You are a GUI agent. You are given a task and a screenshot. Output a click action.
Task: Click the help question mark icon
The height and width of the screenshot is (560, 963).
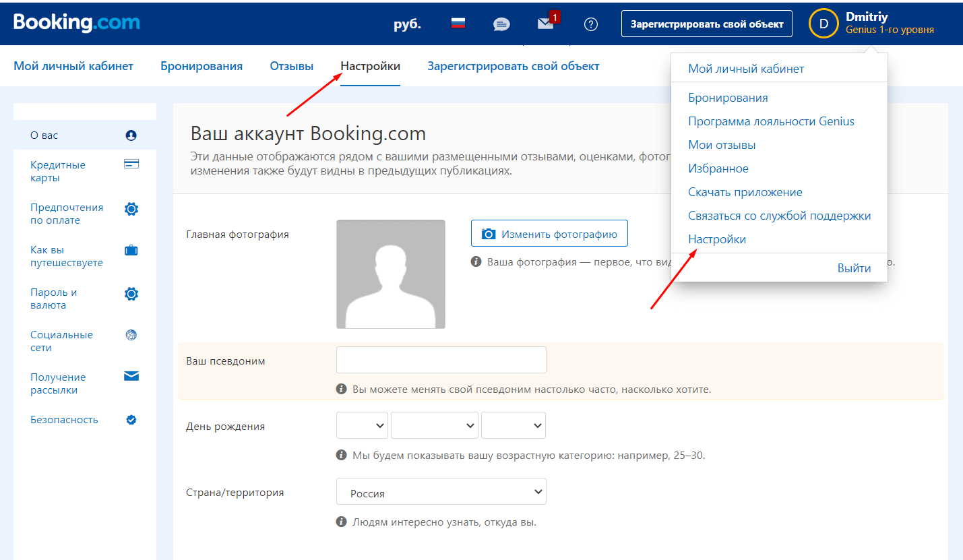click(x=591, y=24)
